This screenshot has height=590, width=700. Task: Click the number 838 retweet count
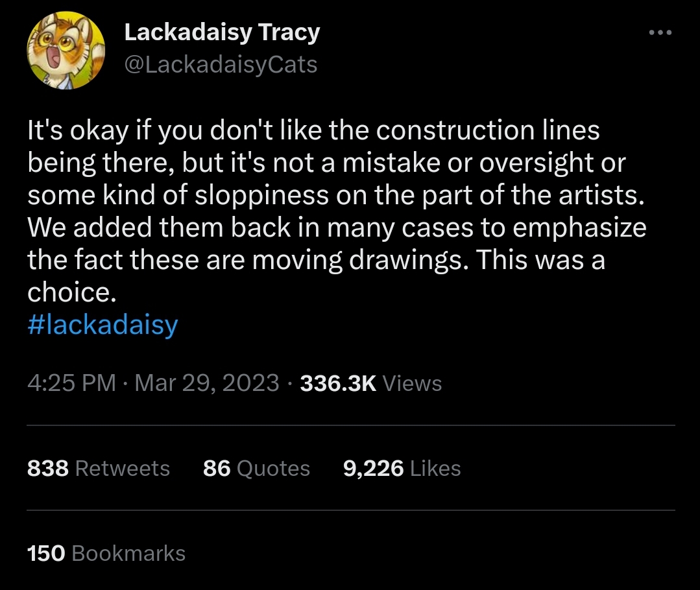click(48, 469)
